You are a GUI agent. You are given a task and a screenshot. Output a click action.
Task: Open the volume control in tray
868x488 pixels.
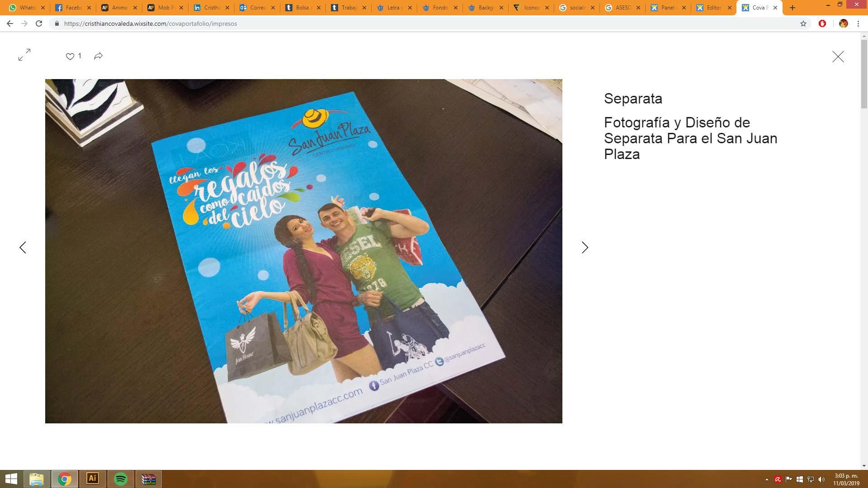[821, 479]
